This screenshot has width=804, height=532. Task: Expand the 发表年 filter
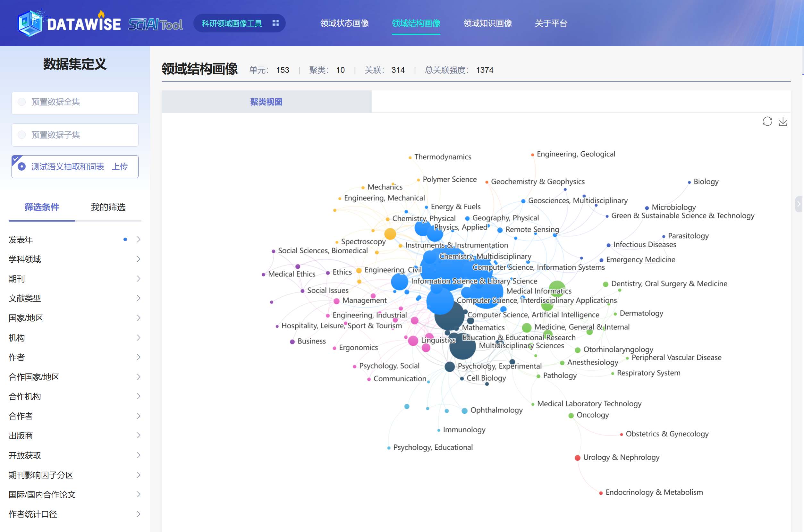(x=139, y=240)
